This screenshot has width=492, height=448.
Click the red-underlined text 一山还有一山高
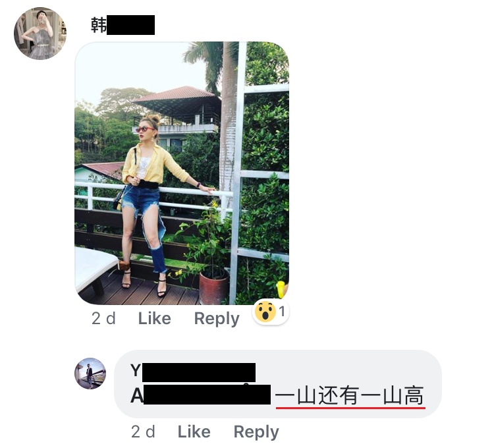350,396
